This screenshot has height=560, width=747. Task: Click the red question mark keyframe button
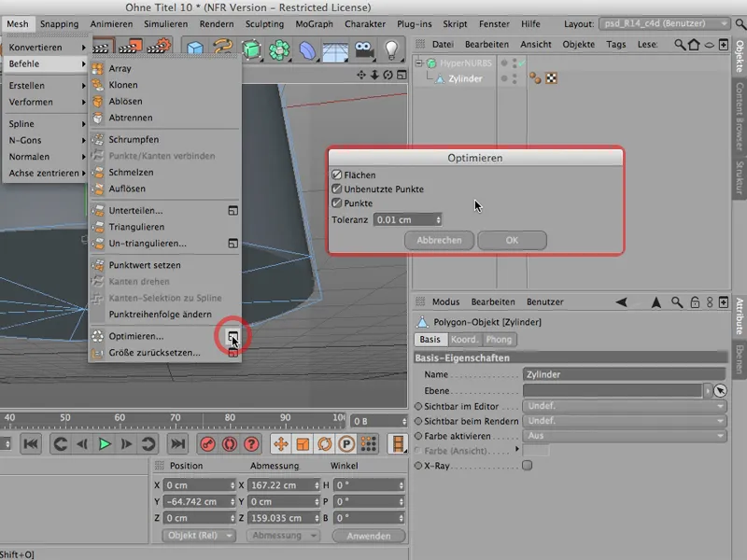tap(251, 444)
